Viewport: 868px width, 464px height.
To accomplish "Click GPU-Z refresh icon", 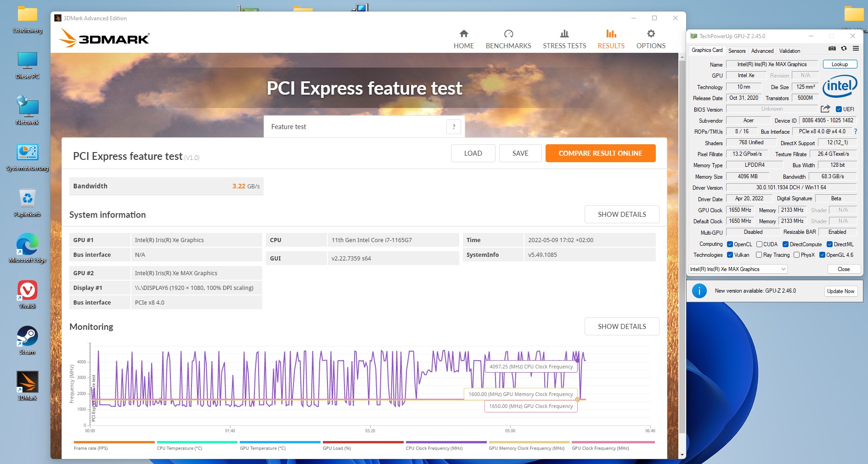I will [x=844, y=48].
